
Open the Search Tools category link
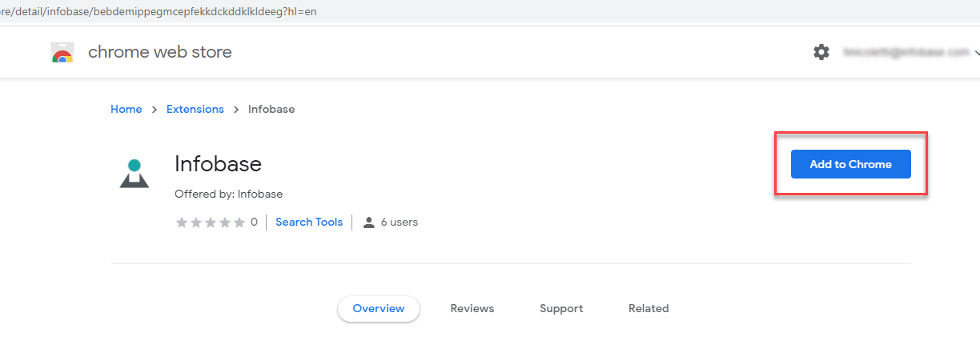click(309, 223)
